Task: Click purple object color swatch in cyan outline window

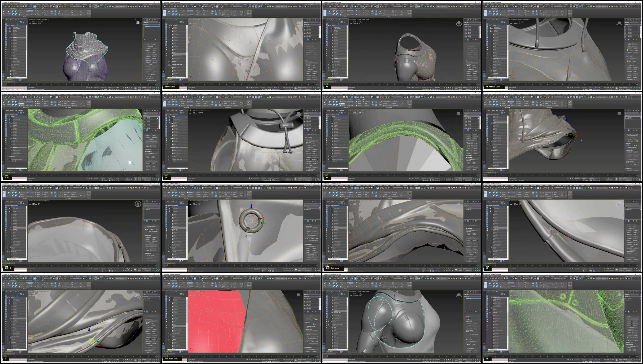Action: [x=480, y=295]
